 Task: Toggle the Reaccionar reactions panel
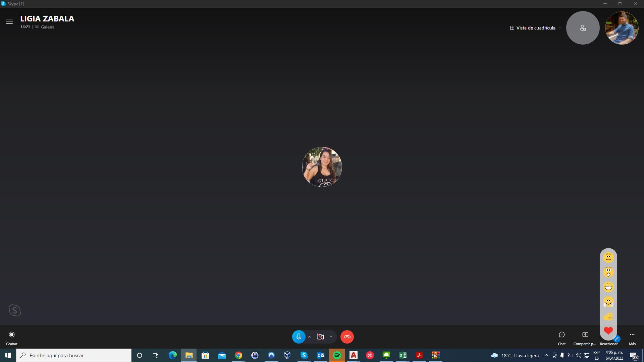click(609, 344)
